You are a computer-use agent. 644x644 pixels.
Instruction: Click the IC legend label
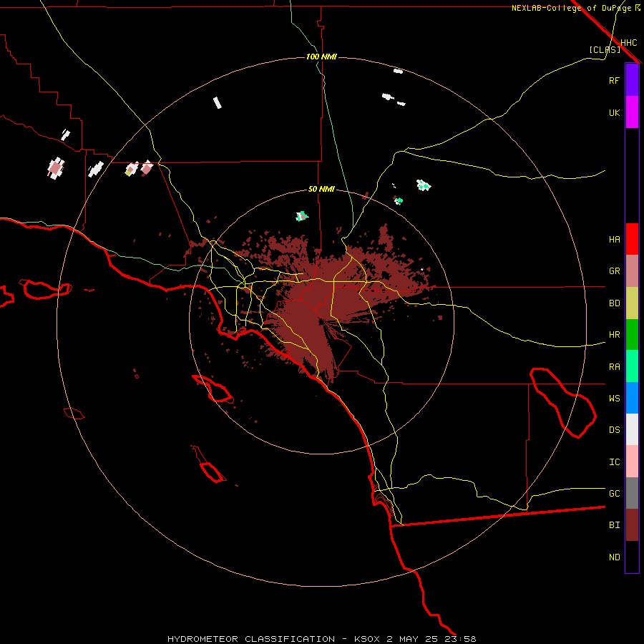(615, 462)
